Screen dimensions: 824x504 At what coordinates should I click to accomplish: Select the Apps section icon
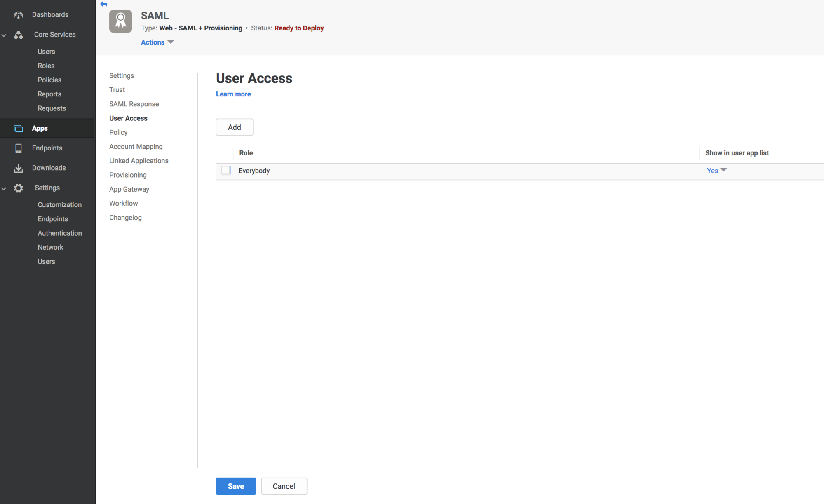coord(19,128)
